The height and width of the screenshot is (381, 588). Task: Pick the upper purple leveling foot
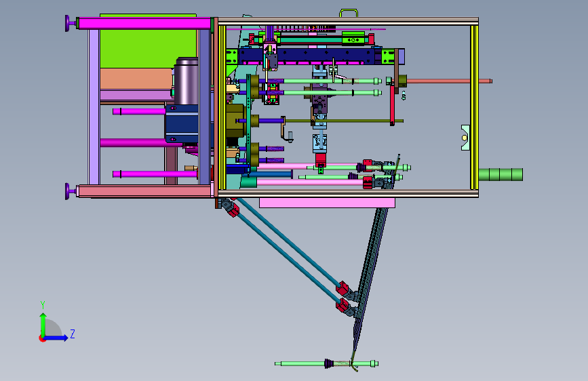click(x=70, y=23)
